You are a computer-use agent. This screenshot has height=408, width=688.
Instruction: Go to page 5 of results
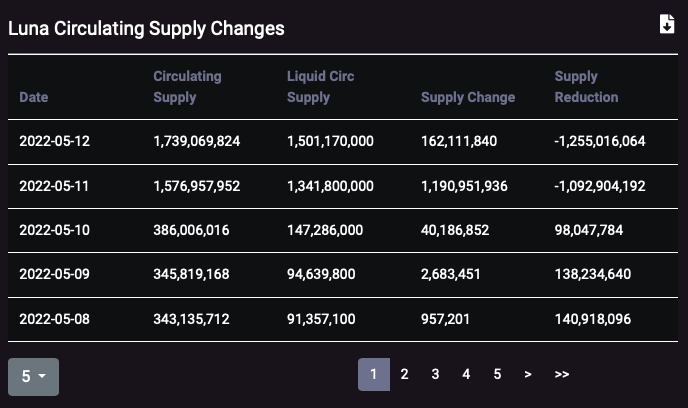click(497, 374)
